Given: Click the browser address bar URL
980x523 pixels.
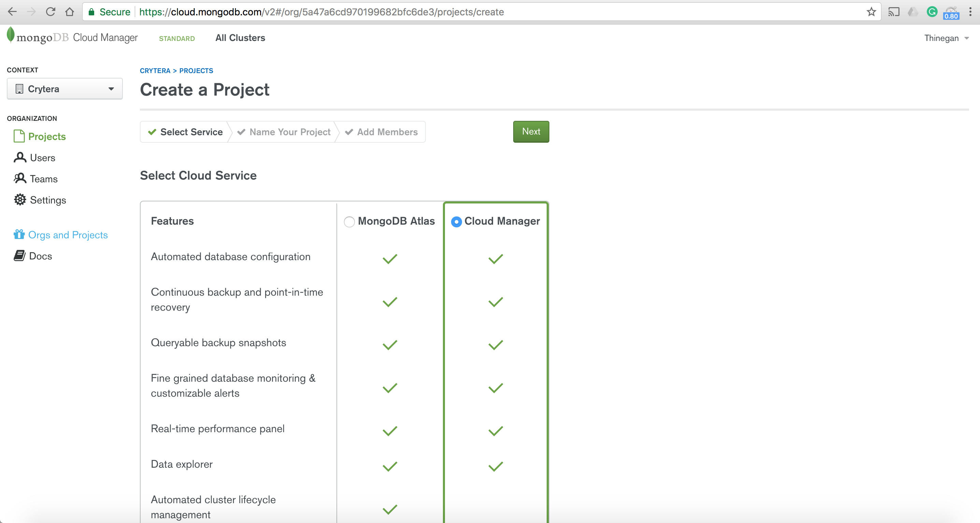Looking at the screenshot, I should point(321,12).
